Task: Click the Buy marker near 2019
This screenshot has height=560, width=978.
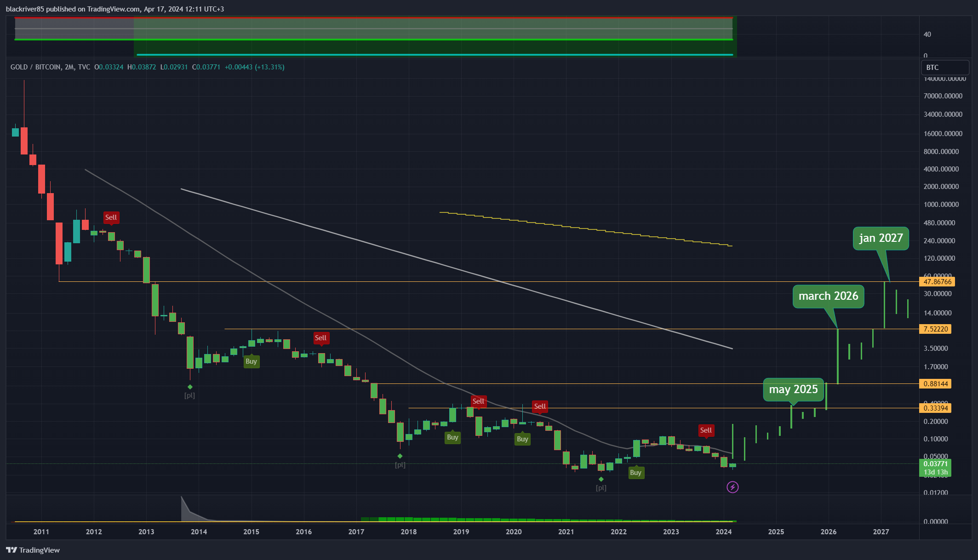Action: pos(452,437)
